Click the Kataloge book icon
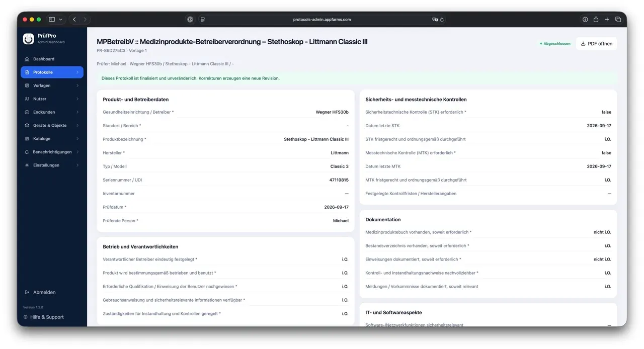The width and height of the screenshot is (644, 349). point(27,139)
